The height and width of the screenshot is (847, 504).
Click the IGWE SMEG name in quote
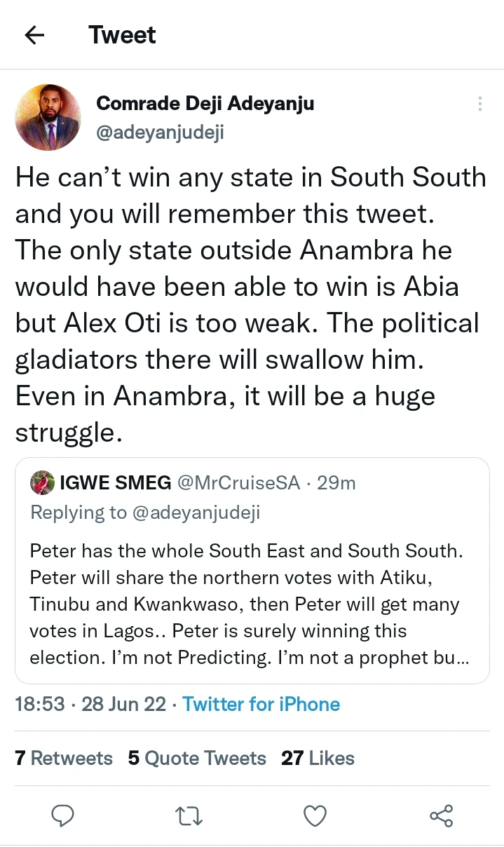click(116, 482)
